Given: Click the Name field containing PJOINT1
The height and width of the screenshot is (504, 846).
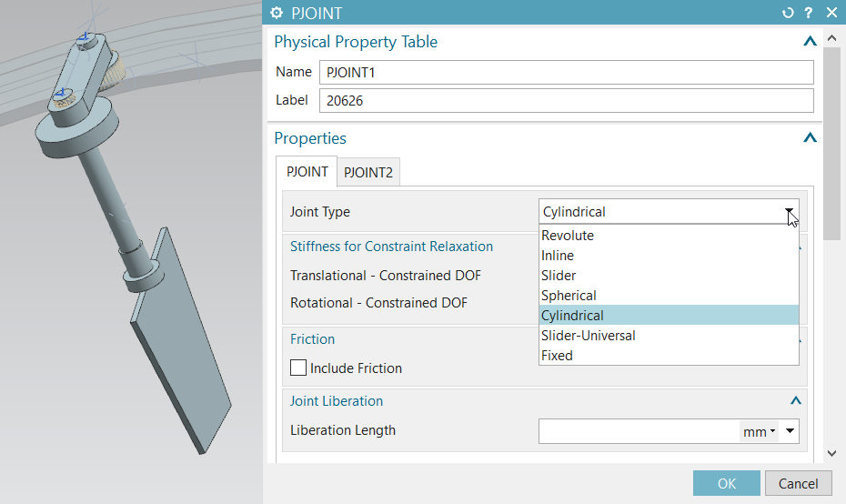Looking at the screenshot, I should pos(566,73).
